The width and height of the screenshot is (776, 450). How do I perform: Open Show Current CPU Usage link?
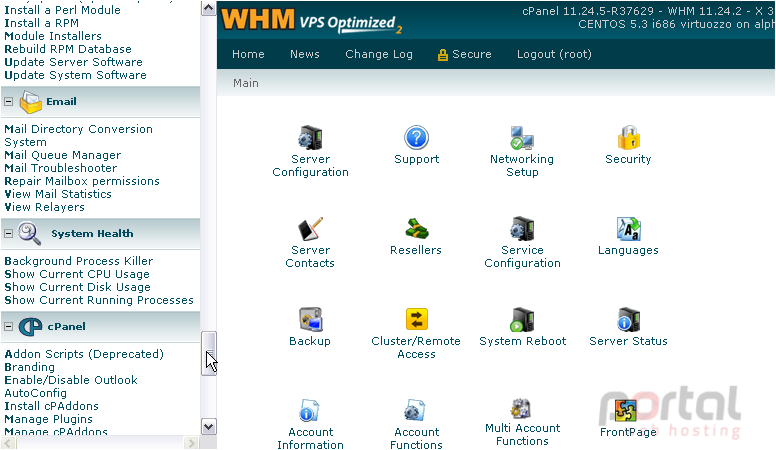(77, 274)
